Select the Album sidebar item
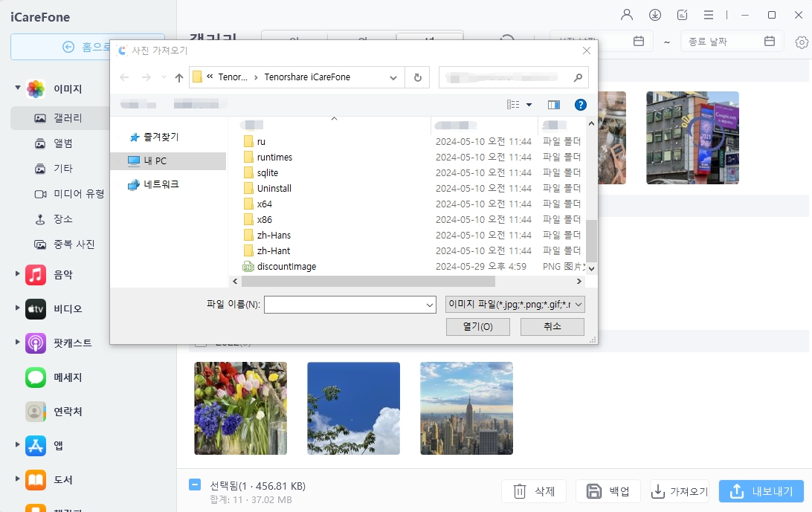 pyautogui.click(x=62, y=143)
